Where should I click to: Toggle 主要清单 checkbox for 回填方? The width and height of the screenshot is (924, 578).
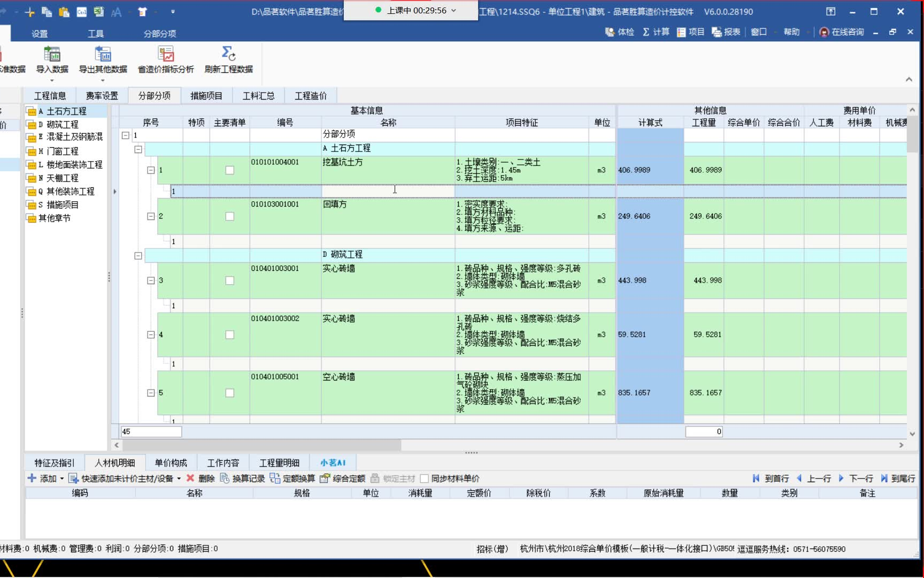[x=229, y=216]
